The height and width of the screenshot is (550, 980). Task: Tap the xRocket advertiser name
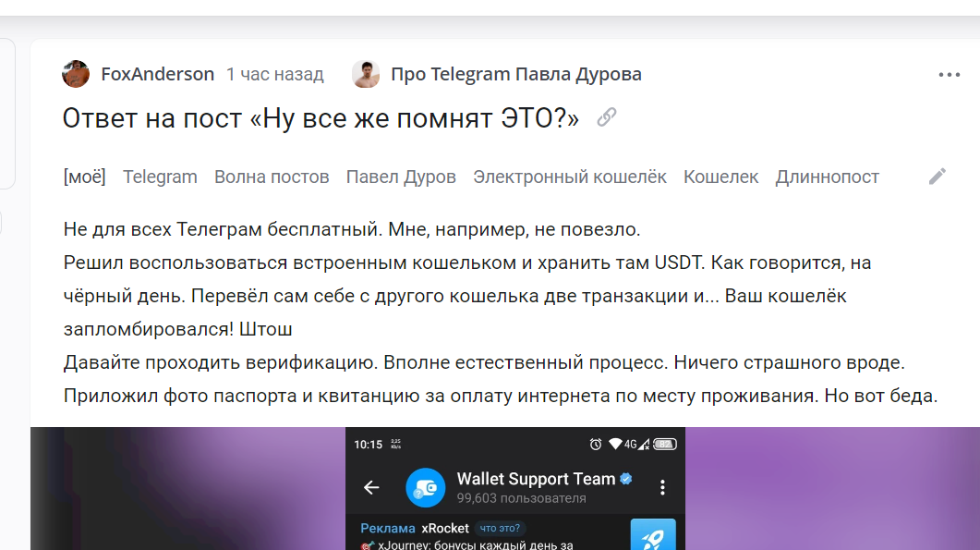tap(445, 528)
